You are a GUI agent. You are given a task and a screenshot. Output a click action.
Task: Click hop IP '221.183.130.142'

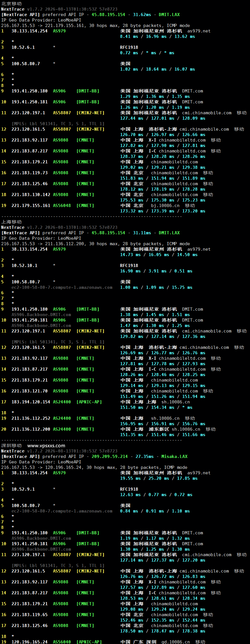point(31,194)
